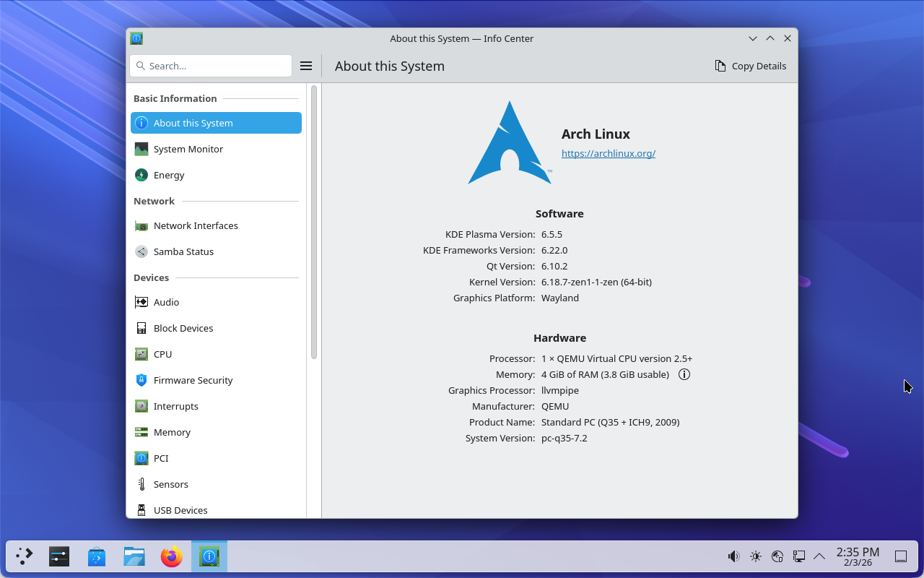Screen dimensions: 924x578
Task: Open the volume control in system tray
Action: coord(733,556)
